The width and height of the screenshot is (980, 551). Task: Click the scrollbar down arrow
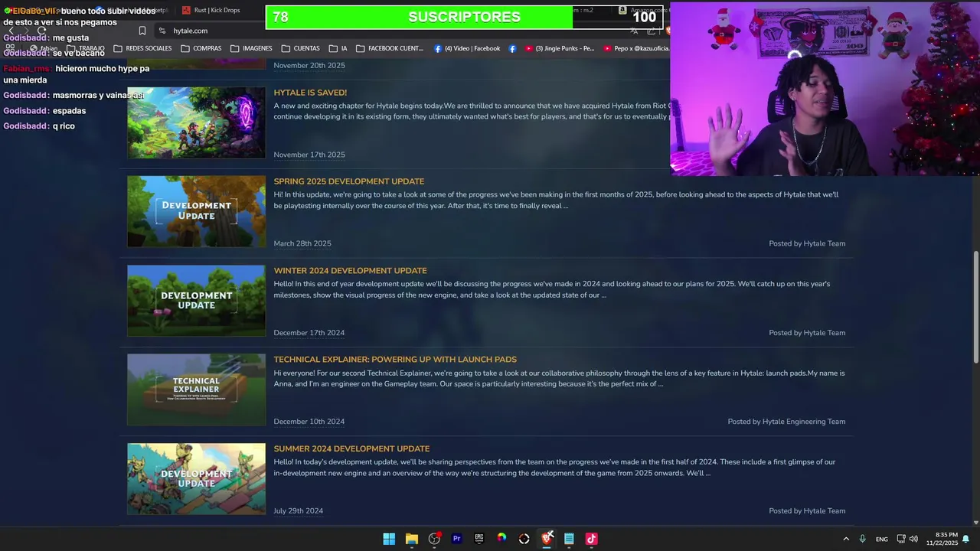tap(975, 523)
